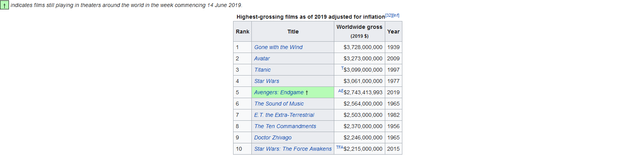The height and width of the screenshot is (155, 644).
Task: Click the Year column header
Action: (x=393, y=32)
